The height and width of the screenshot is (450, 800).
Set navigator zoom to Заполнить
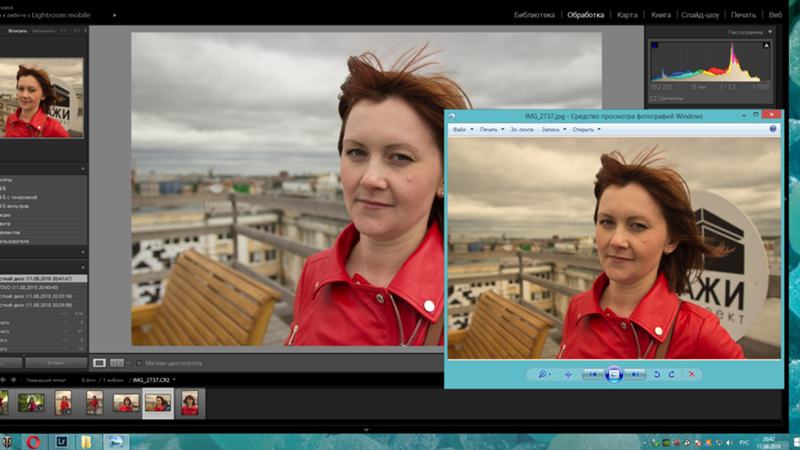[43, 31]
